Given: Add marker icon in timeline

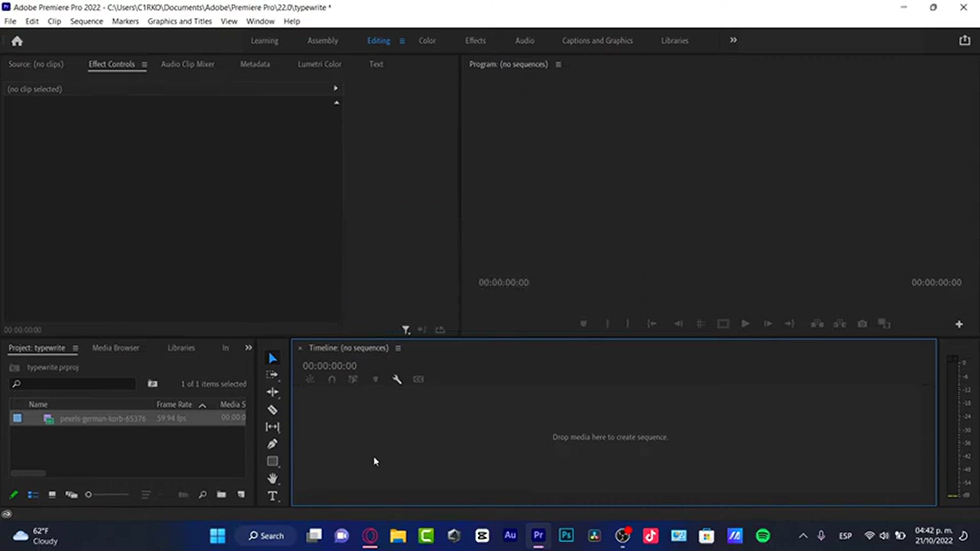Looking at the screenshot, I should (376, 379).
